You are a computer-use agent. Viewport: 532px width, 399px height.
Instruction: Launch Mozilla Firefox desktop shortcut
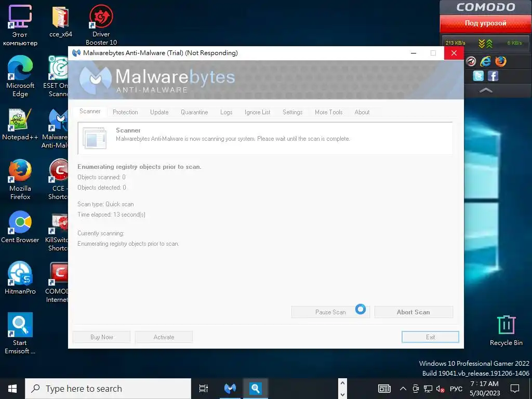point(20,179)
